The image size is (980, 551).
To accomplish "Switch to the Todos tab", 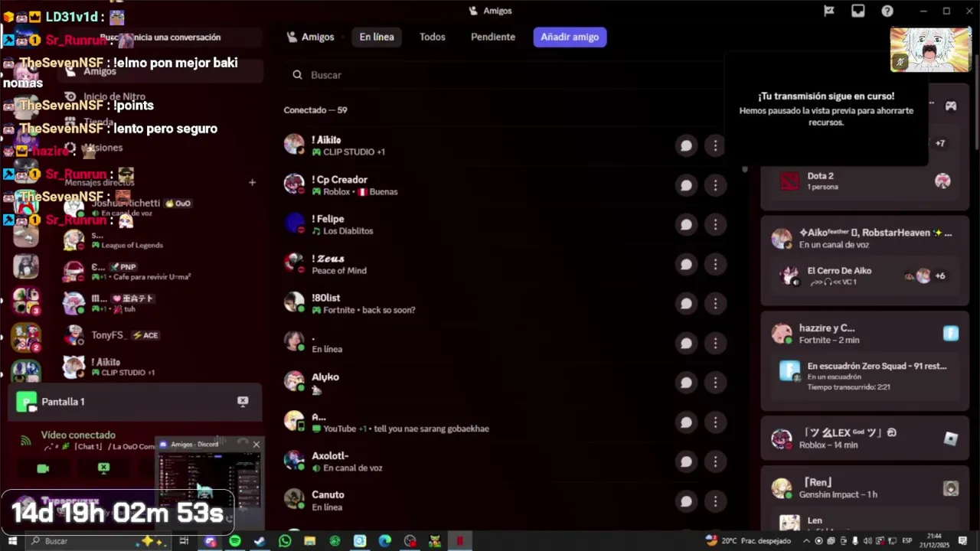I will pyautogui.click(x=432, y=37).
